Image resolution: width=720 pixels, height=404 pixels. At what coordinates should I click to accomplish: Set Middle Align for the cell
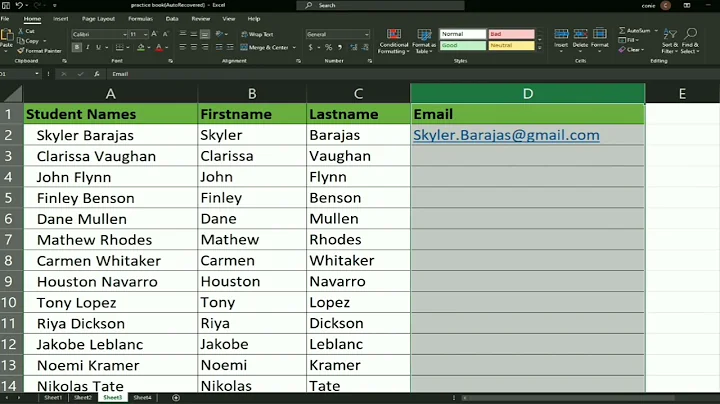coord(194,34)
